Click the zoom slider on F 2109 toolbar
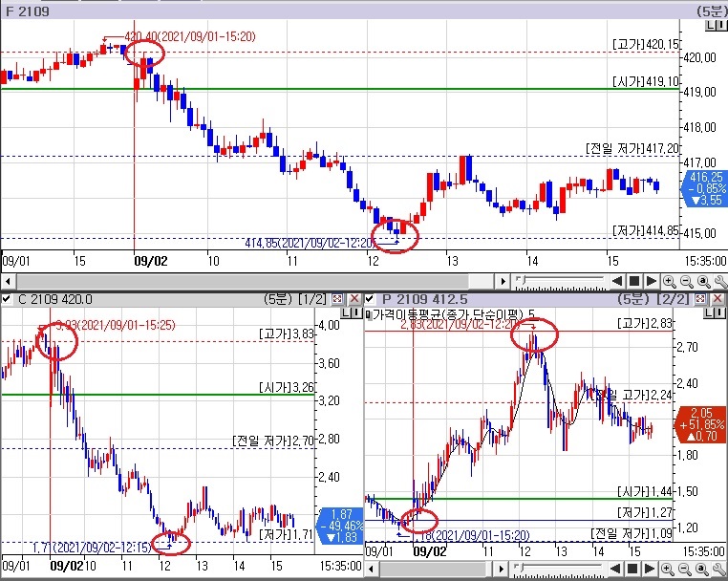Image resolution: width=728 pixels, height=581 pixels. click(x=560, y=281)
